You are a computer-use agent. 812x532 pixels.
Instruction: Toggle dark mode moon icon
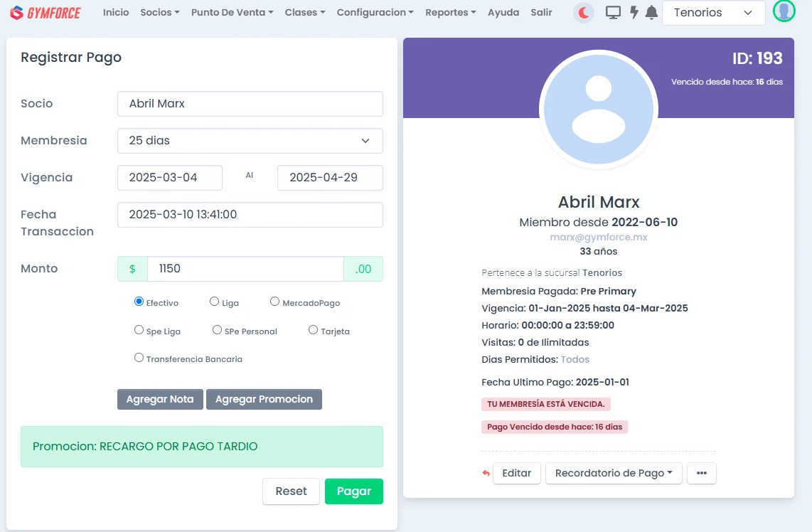(x=583, y=13)
